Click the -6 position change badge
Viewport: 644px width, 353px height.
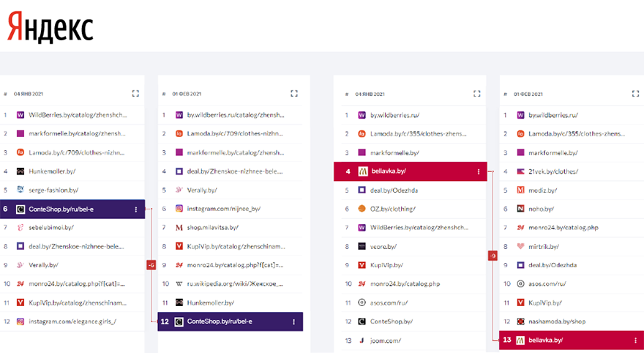151,265
